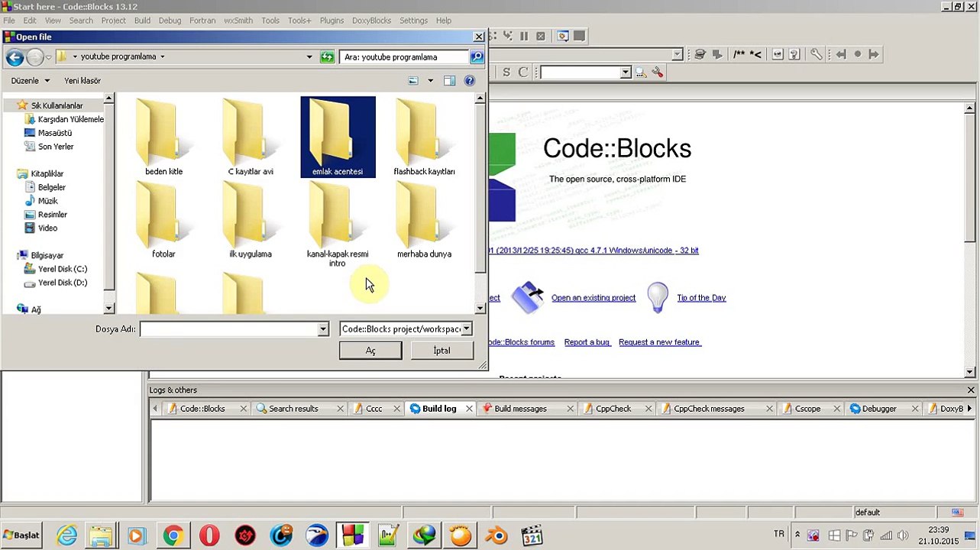Expand the search toolbar combo box arrow
Screen dimensions: 980x550
point(625,73)
